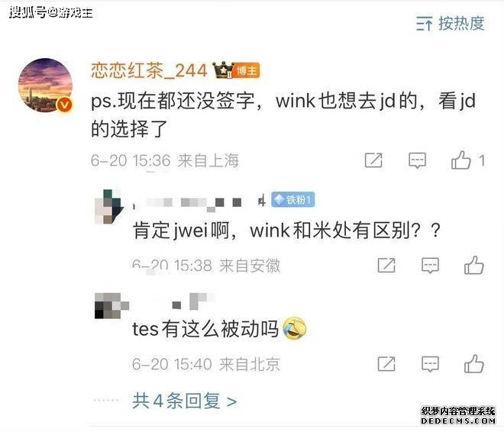The image size is (504, 432).
Task: Open the pixelated avatar of Anhui commenter
Action: point(109,206)
